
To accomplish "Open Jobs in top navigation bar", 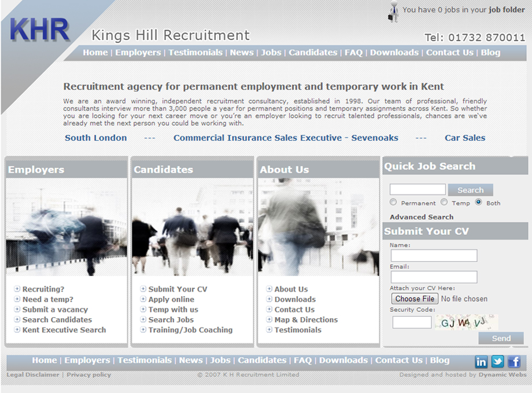I will [x=271, y=53].
